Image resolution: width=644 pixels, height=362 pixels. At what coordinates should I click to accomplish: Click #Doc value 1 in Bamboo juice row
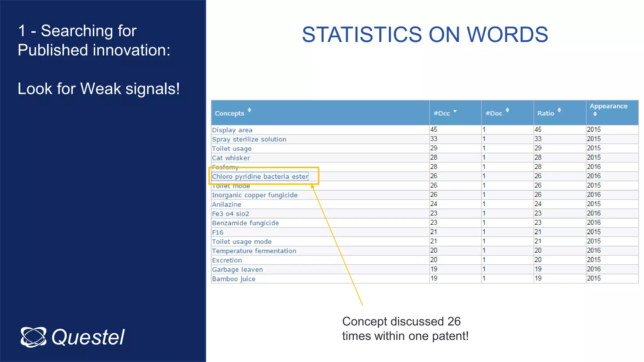tap(484, 278)
